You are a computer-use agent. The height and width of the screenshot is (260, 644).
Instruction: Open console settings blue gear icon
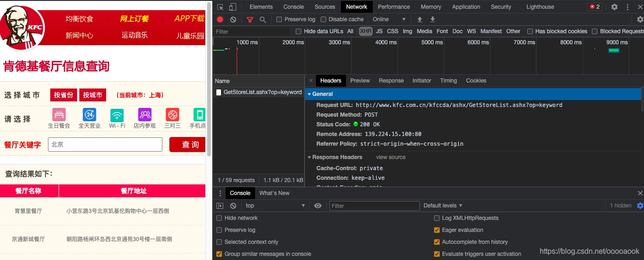click(640, 206)
